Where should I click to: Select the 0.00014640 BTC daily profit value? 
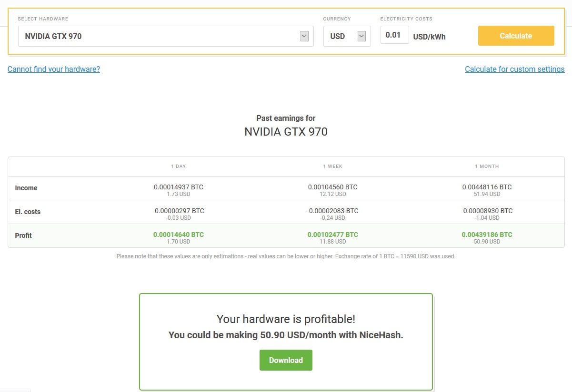(x=179, y=235)
